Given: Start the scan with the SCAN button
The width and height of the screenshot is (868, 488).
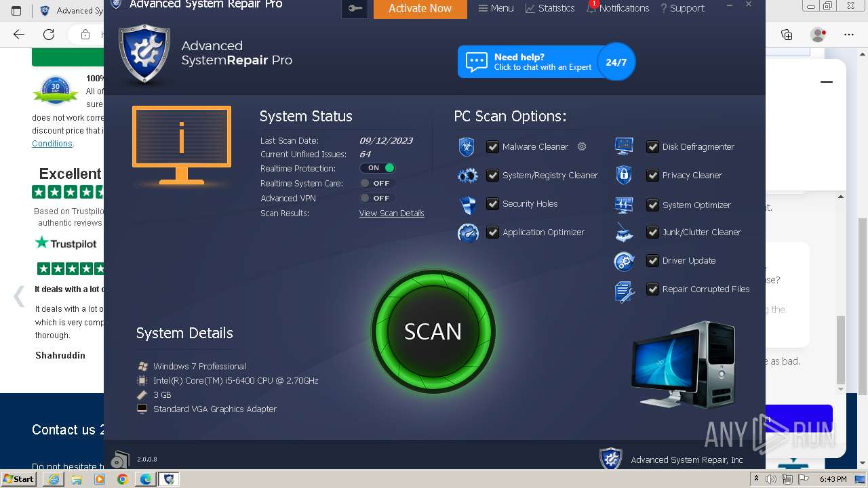Looking at the screenshot, I should pyautogui.click(x=433, y=331).
